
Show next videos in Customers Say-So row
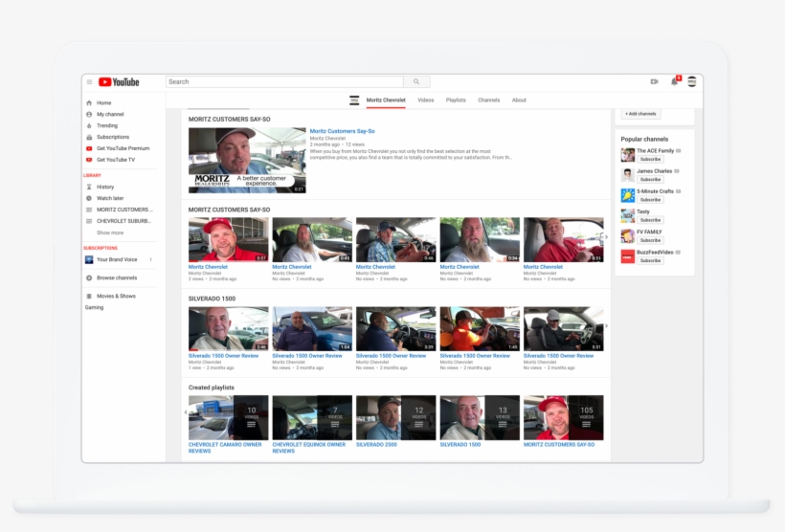606,237
